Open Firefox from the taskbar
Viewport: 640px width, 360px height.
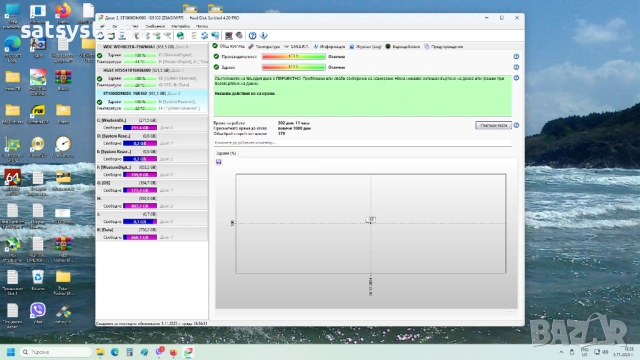coord(173,352)
